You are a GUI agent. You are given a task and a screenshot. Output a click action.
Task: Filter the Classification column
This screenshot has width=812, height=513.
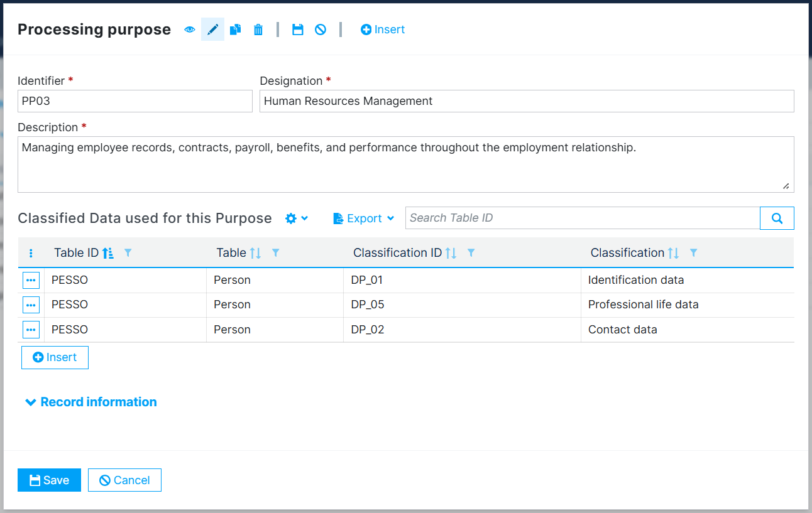pyautogui.click(x=693, y=253)
